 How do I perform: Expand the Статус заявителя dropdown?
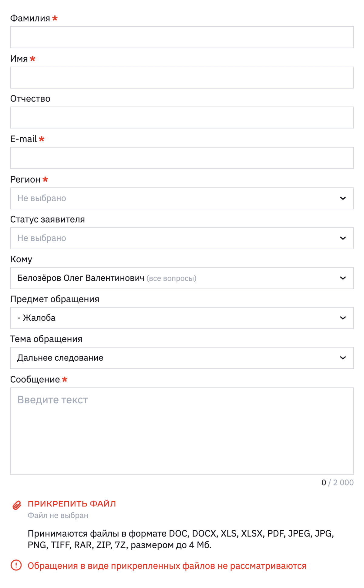[x=176, y=238]
